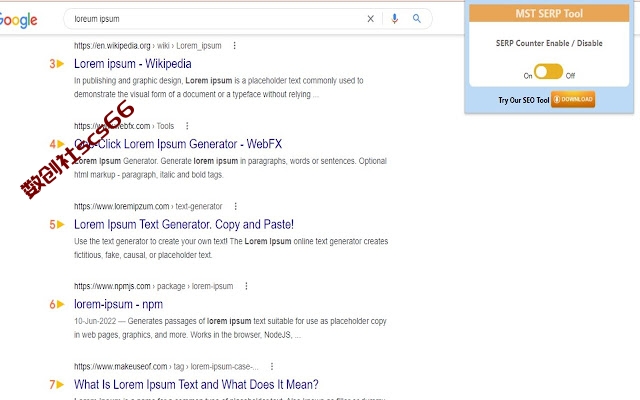This screenshot has width=640, height=400.
Task: Open What Is Lorem Ipsum Text result
Action: point(196,384)
